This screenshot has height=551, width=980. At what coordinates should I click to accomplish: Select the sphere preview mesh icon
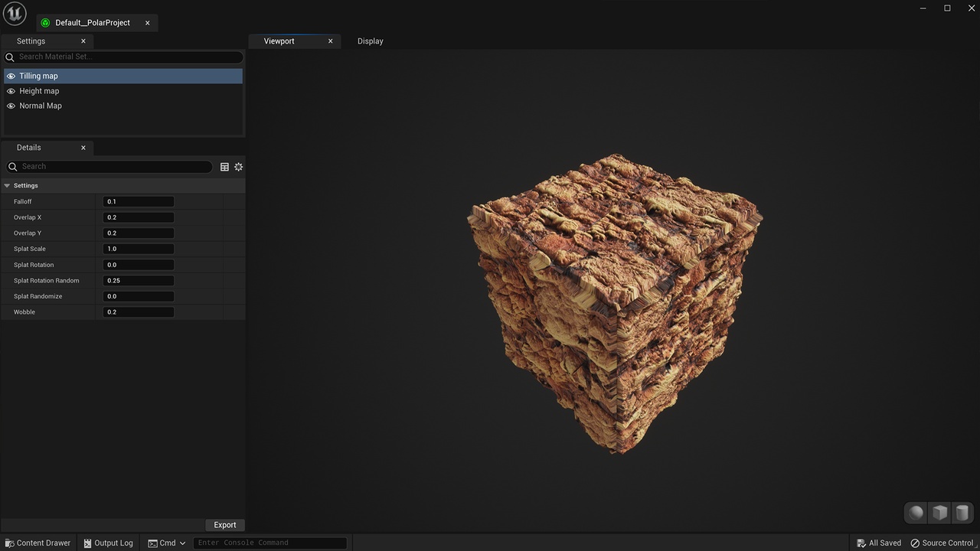coord(916,513)
